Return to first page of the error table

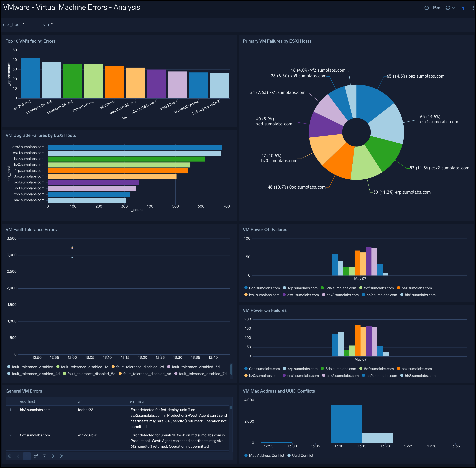click(x=9, y=456)
